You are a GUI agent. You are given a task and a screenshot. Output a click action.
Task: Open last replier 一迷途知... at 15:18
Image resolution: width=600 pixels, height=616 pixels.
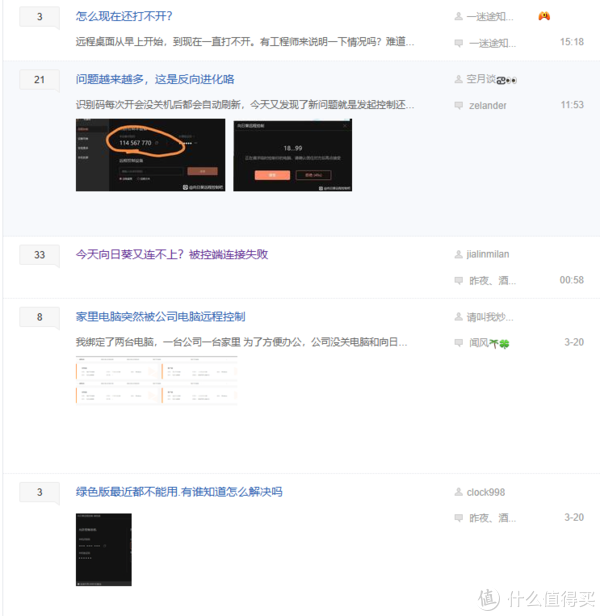pyautogui.click(x=492, y=42)
